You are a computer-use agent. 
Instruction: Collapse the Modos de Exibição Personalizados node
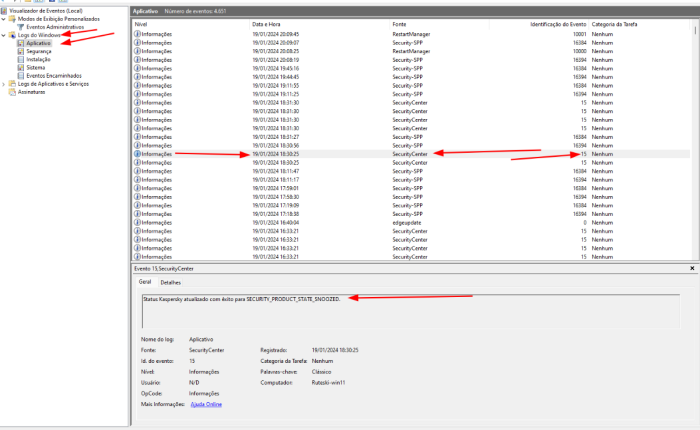tap(4, 19)
